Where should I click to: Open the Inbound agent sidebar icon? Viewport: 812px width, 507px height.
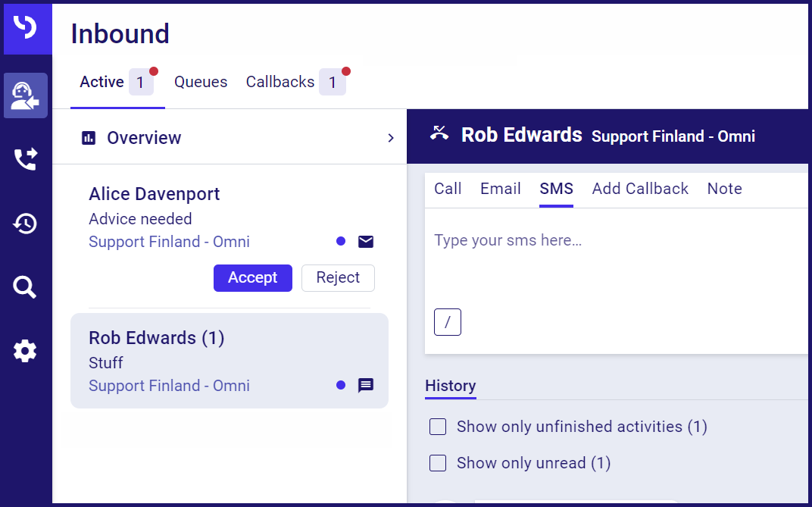click(26, 95)
